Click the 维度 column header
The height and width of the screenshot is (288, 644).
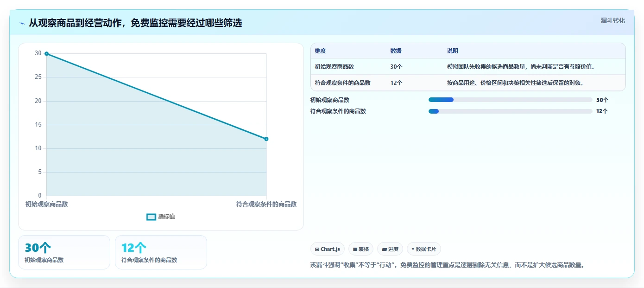pos(320,51)
